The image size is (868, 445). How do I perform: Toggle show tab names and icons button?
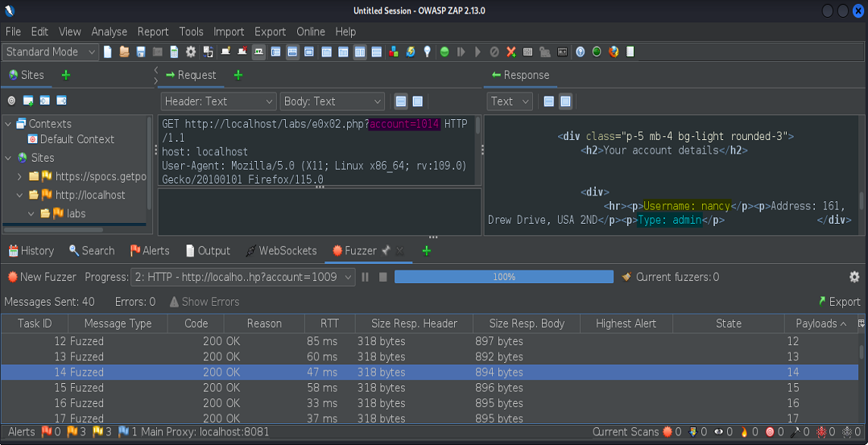click(x=258, y=52)
